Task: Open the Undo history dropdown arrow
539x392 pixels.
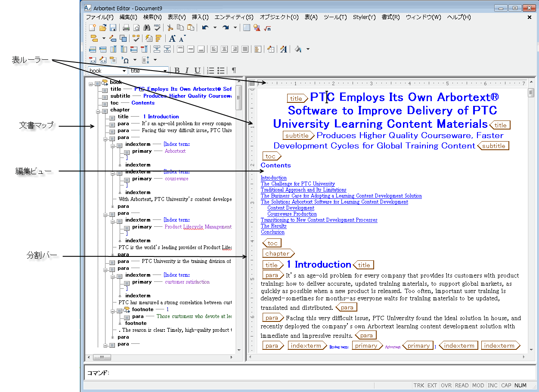Action: [x=215, y=28]
